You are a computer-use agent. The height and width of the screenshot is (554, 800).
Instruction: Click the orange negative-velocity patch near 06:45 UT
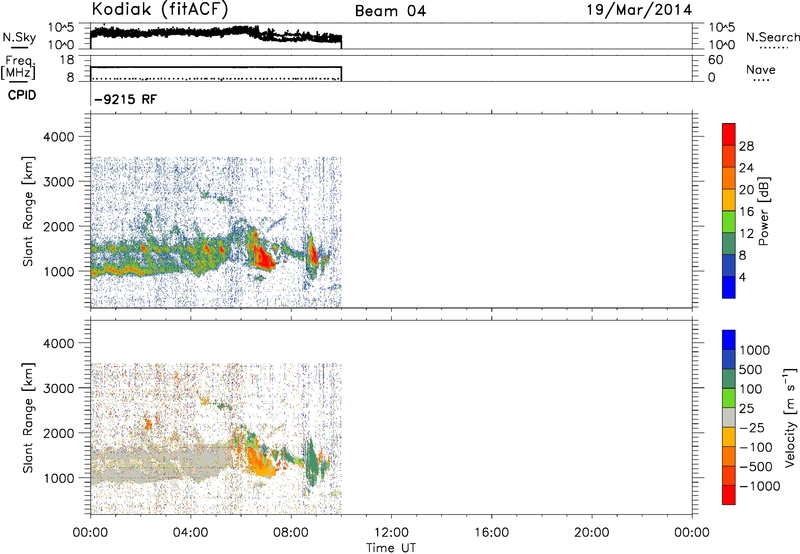tap(259, 462)
